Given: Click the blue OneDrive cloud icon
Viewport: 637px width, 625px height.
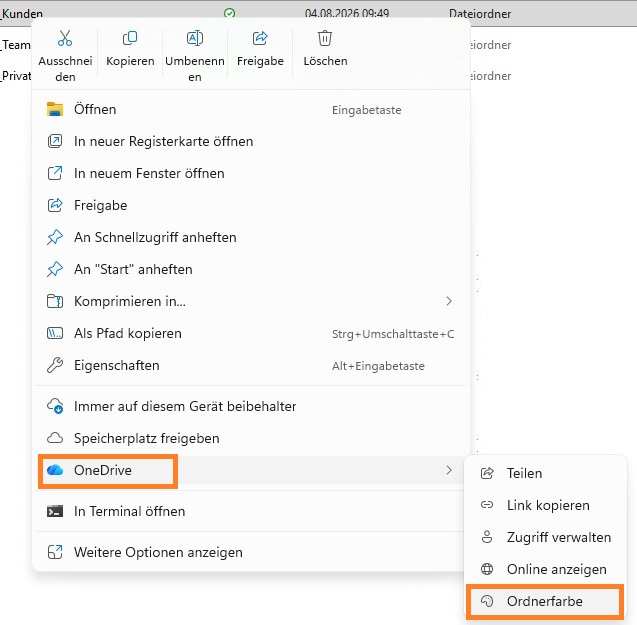Looking at the screenshot, I should click(55, 470).
